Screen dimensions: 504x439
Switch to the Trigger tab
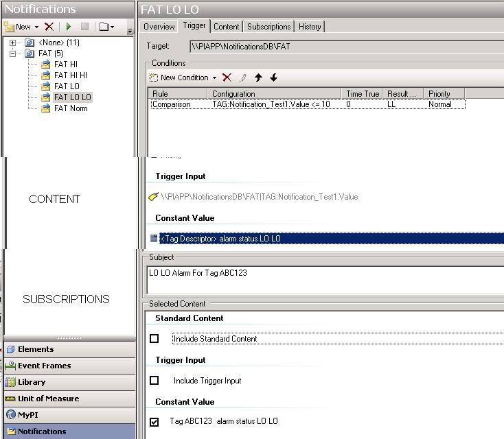point(194,25)
